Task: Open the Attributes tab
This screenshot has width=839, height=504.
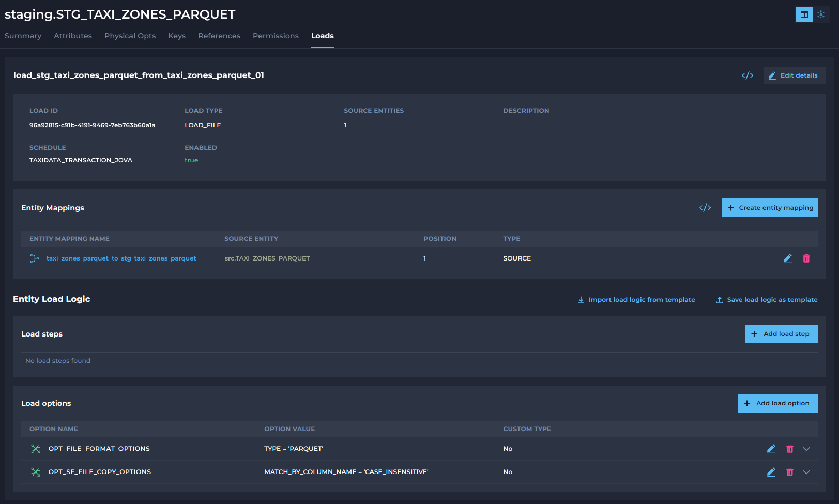Action: tap(73, 36)
